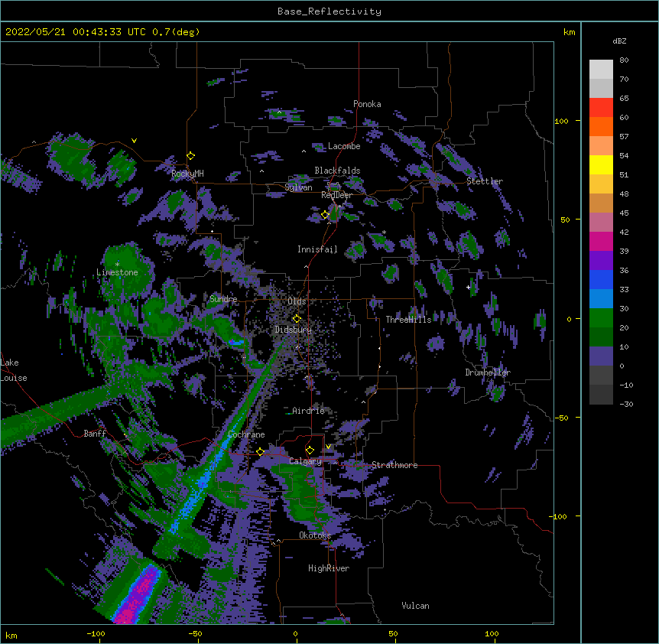
Task: Click the dBZ legend heading
Action: click(x=619, y=41)
